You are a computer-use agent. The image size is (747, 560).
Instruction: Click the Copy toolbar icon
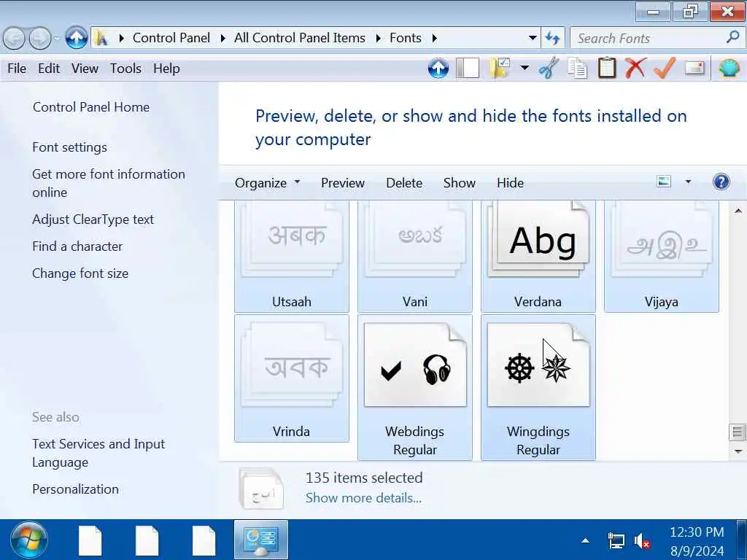(578, 68)
